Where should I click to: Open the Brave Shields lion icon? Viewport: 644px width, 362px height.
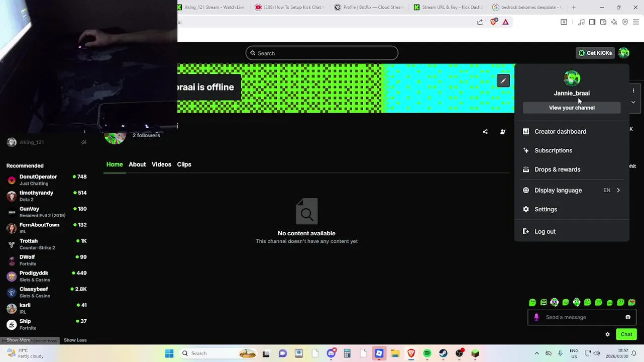(493, 22)
